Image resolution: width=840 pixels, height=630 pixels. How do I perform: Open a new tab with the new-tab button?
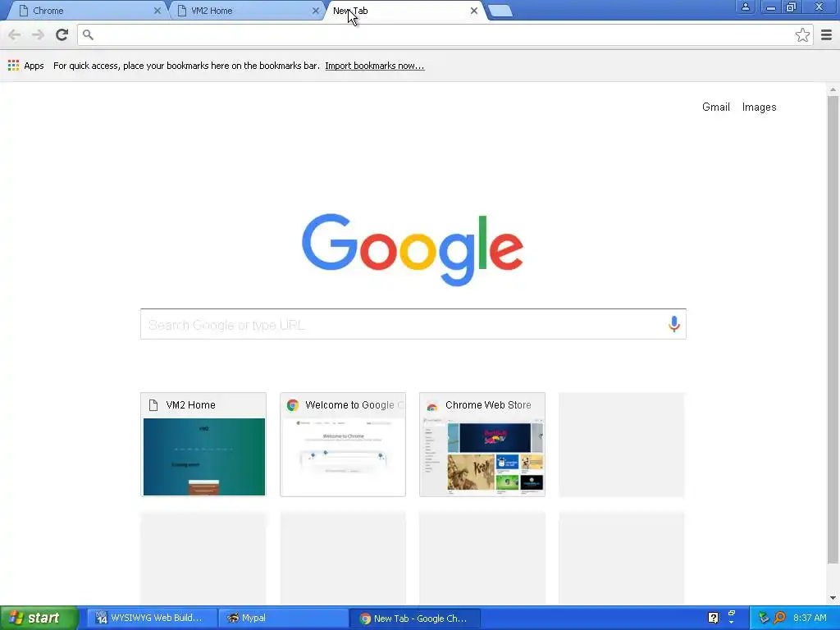(500, 11)
